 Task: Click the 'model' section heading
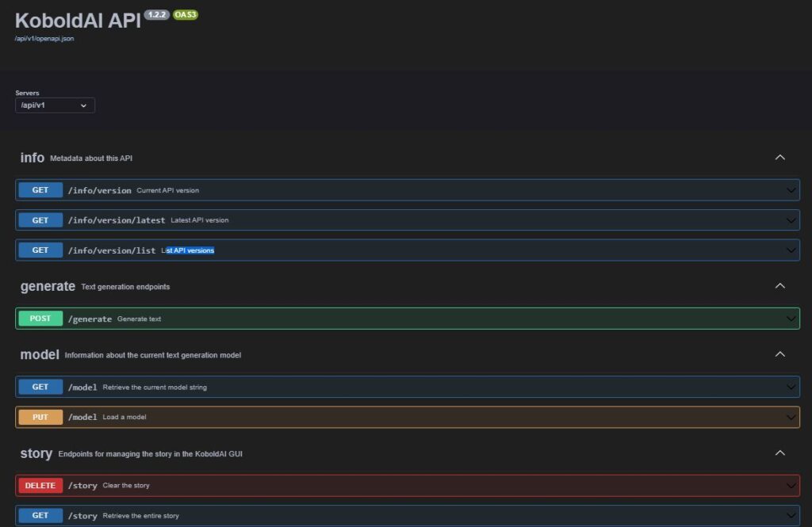(40, 354)
